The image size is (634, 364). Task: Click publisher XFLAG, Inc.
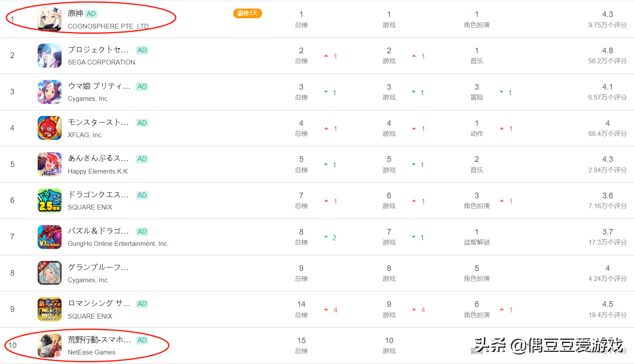point(85,135)
